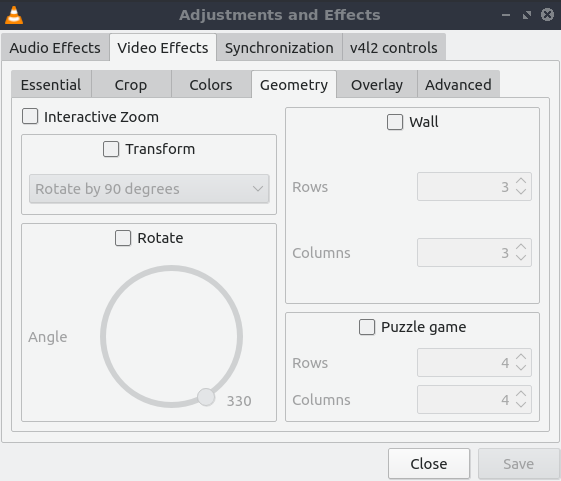Viewport: 561px width, 481px height.
Task: Click the Save button
Action: click(x=519, y=464)
